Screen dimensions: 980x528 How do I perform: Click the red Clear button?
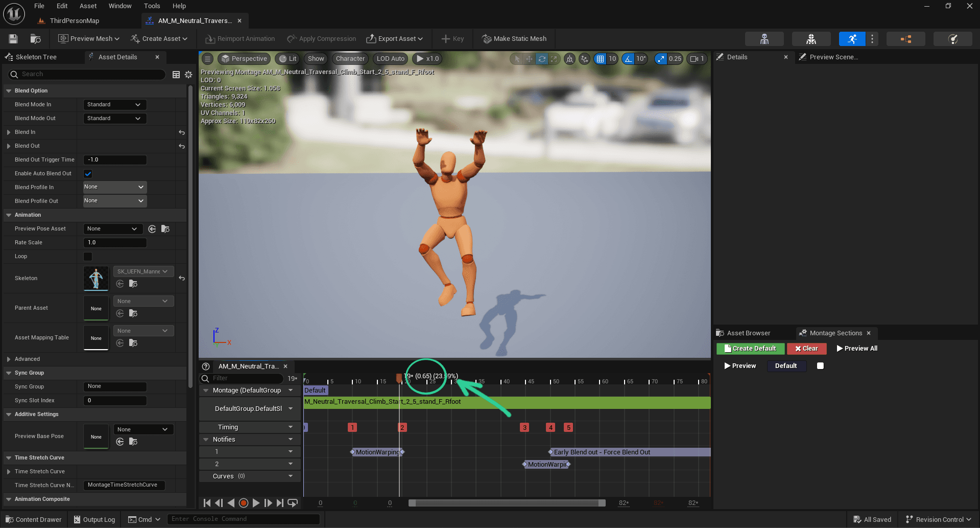pyautogui.click(x=806, y=349)
